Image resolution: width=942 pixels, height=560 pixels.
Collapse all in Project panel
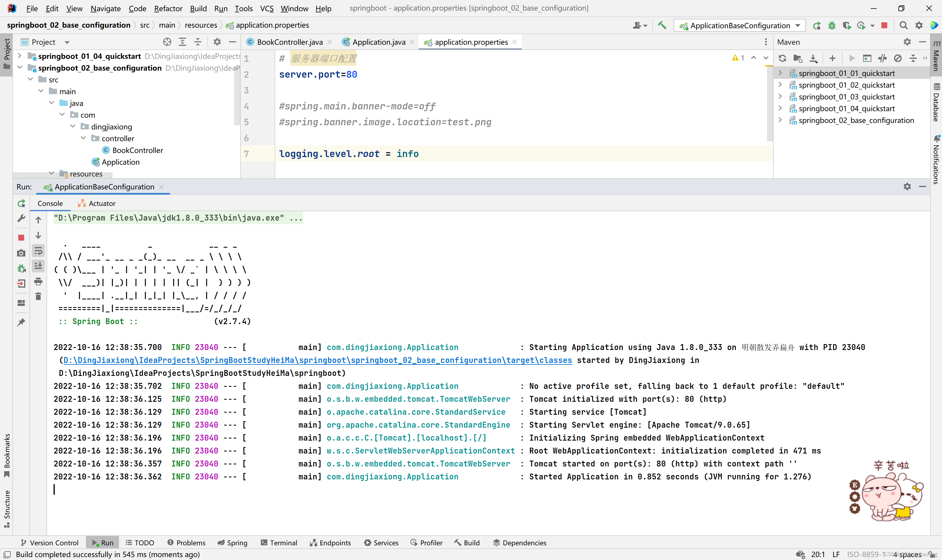coord(198,42)
